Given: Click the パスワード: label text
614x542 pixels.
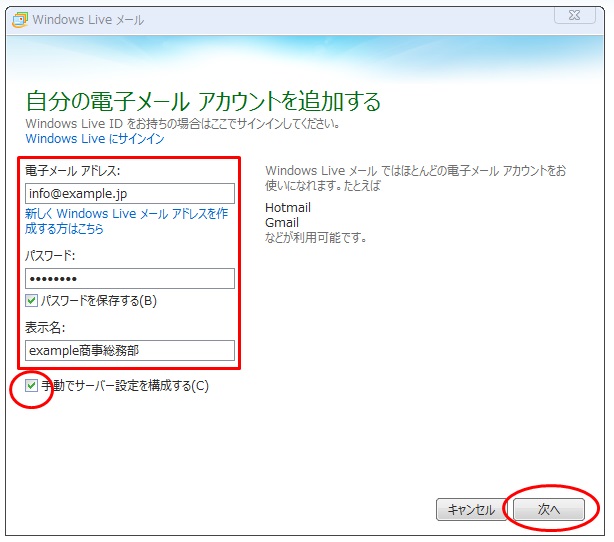Looking at the screenshot, I should click(51, 256).
